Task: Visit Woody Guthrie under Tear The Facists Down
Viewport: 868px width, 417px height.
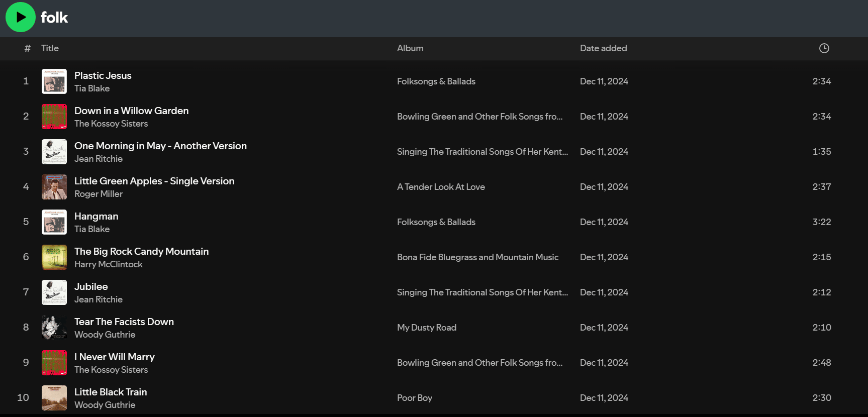Action: pyautogui.click(x=105, y=335)
